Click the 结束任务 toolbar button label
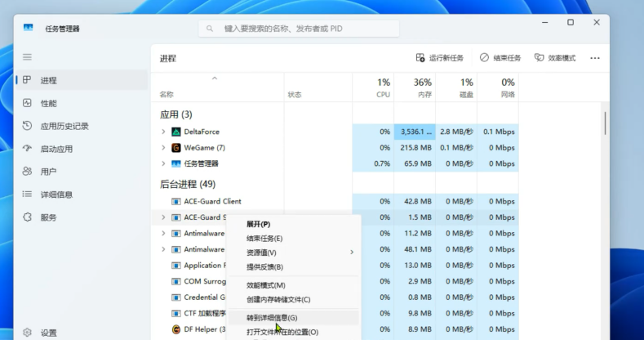644x340 pixels. click(x=507, y=58)
